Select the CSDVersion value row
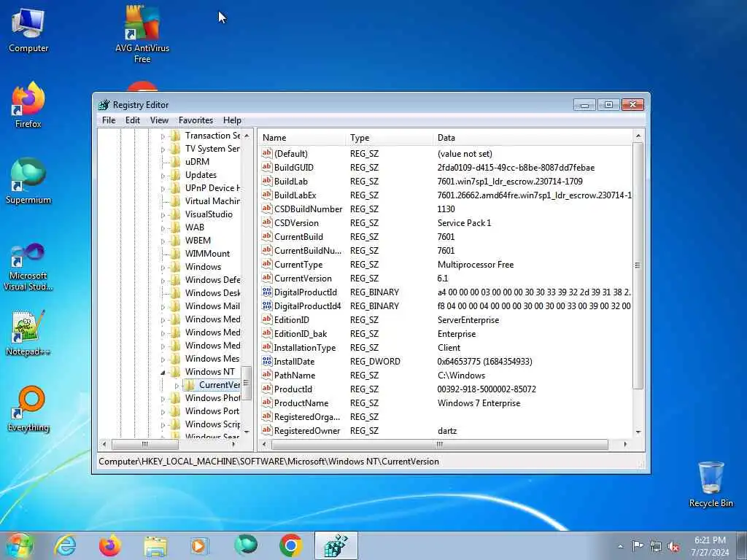Viewport: 747px width, 560px height. (446, 223)
